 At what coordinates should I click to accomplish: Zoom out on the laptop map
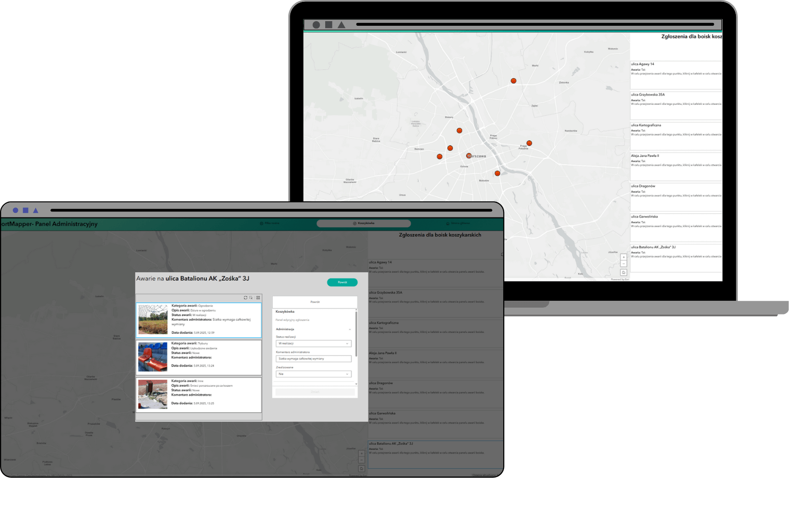pyautogui.click(x=623, y=264)
